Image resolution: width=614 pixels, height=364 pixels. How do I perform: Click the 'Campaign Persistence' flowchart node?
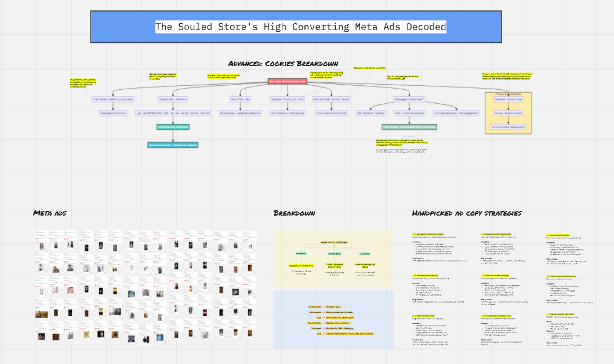coord(114,113)
